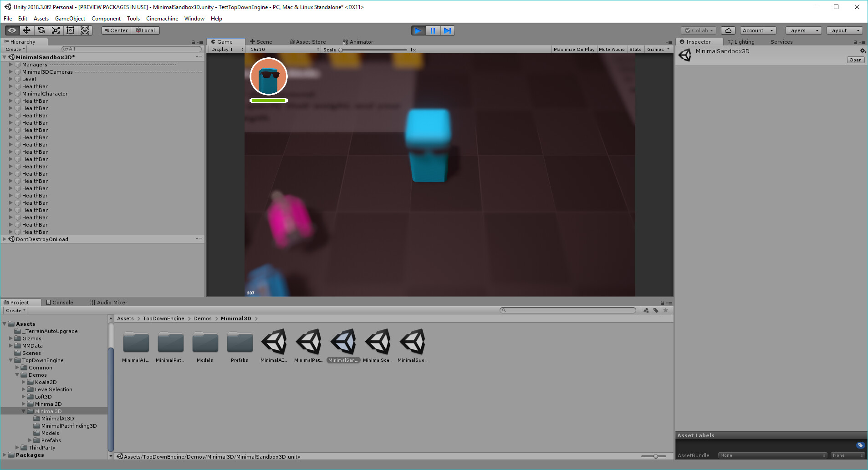The image size is (868, 470).
Task: Open the GameObject menu
Action: coord(70,19)
